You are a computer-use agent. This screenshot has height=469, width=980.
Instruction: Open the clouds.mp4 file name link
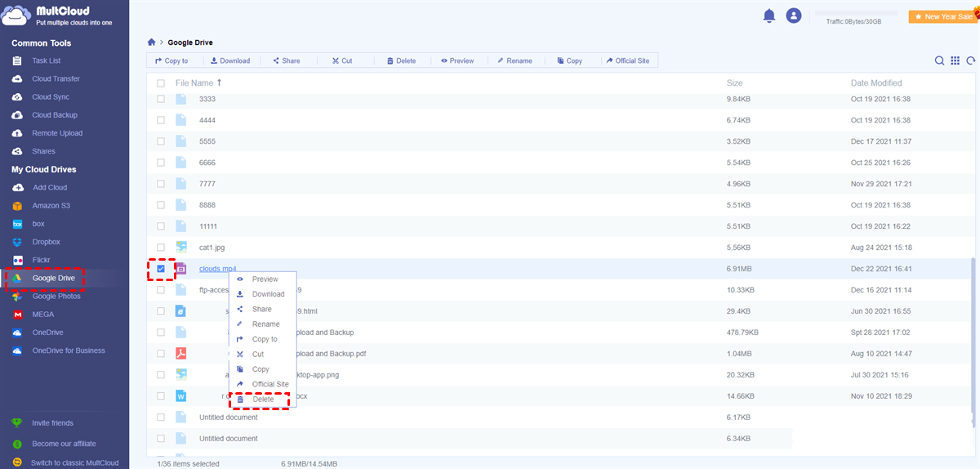217,269
